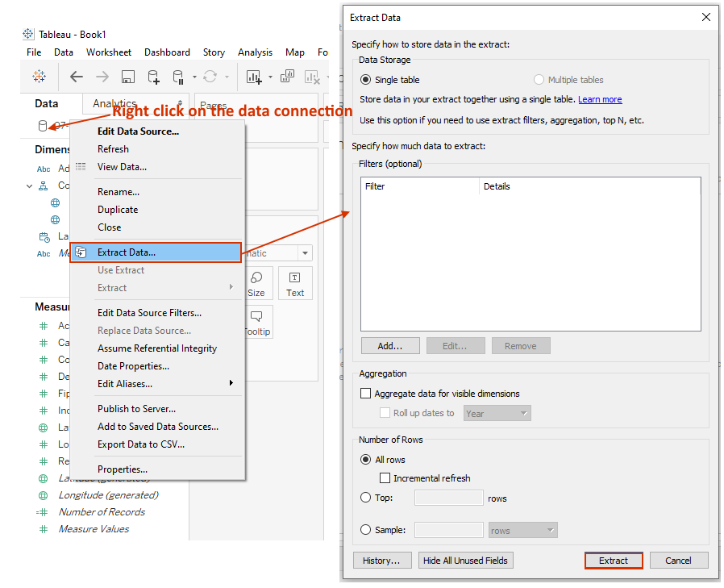Screen dimensions: 724x588
Task: Close the Extract Data dialog
Action: (706, 17)
